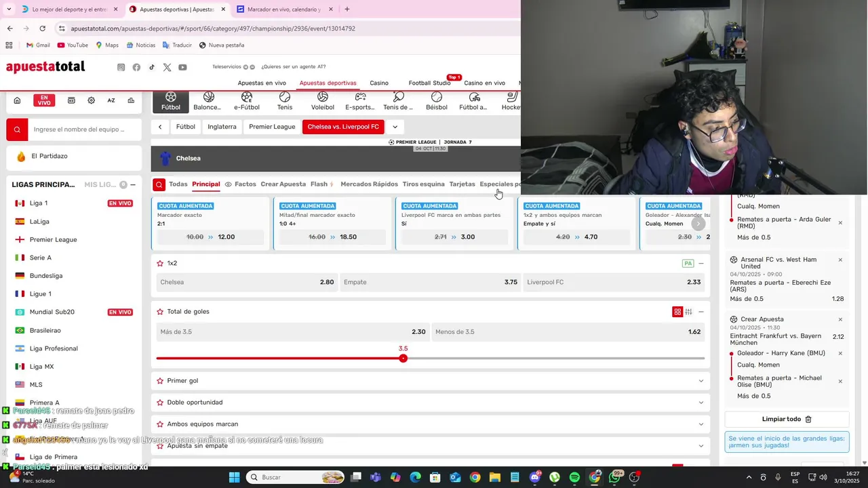868x488 pixels.
Task: Select Menos de 3.5 goals odds
Action: (x=568, y=332)
